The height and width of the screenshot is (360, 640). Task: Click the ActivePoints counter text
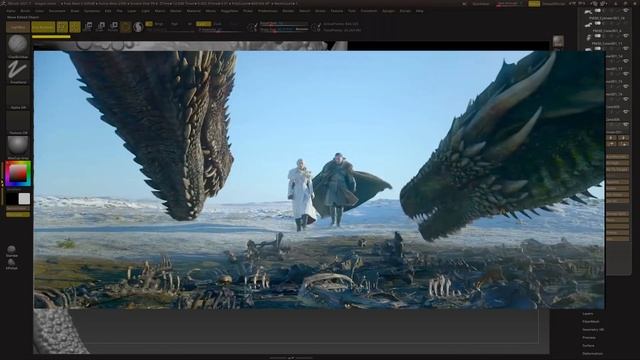point(341,24)
